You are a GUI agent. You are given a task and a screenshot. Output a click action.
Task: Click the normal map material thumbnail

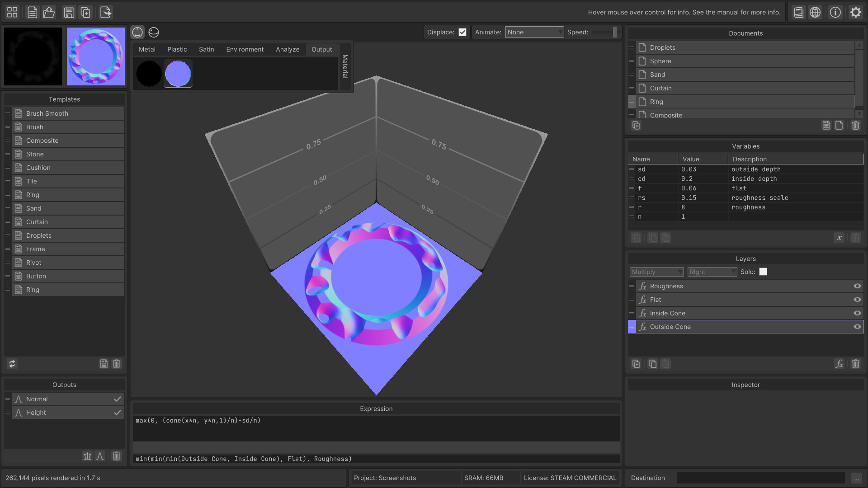[178, 74]
